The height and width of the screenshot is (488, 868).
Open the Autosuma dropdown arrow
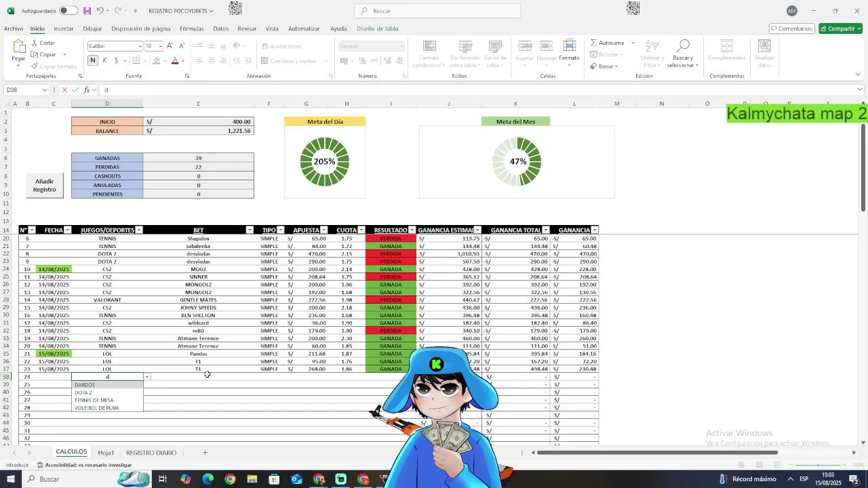(633, 43)
